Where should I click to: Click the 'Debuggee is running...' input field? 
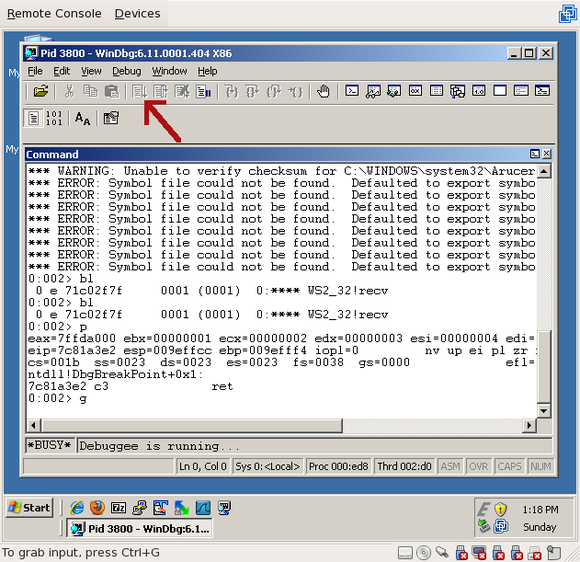(x=315, y=446)
